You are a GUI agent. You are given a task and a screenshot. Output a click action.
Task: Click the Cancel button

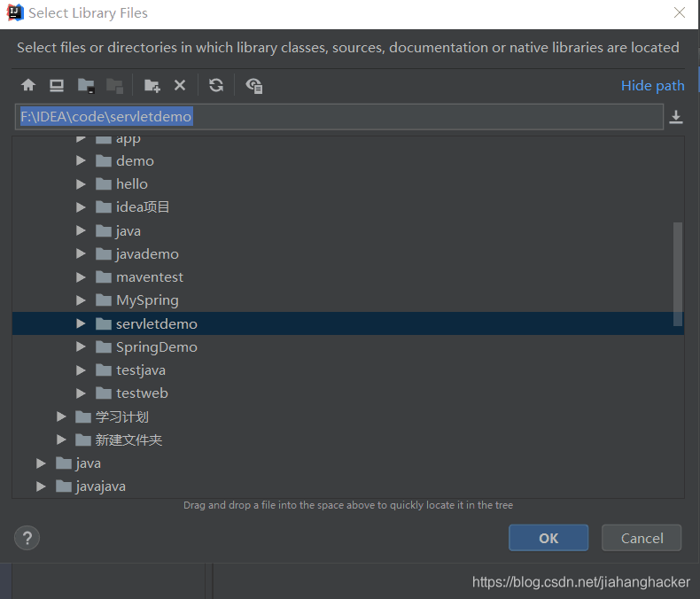642,538
